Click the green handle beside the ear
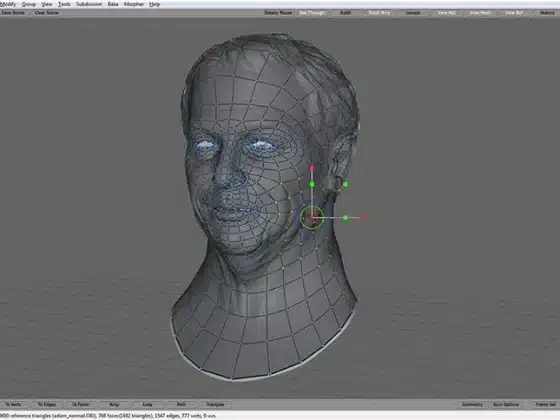 pyautogui.click(x=345, y=184)
